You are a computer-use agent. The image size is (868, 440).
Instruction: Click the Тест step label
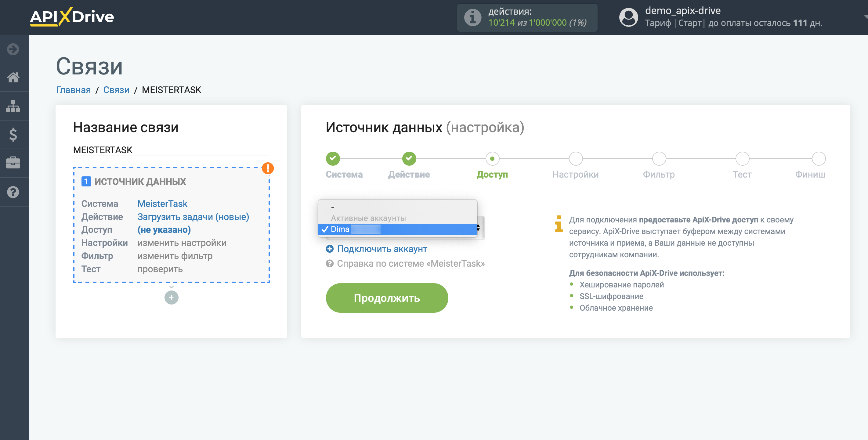tap(742, 175)
